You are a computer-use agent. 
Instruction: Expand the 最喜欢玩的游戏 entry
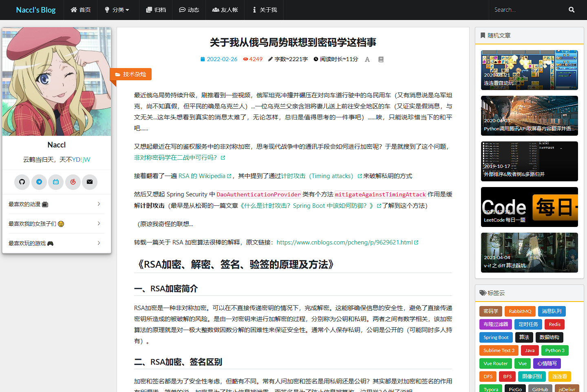57,243
